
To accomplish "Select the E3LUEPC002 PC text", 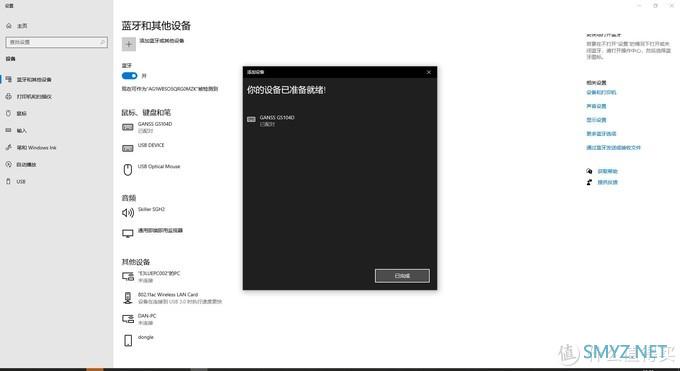I will coord(159,273).
